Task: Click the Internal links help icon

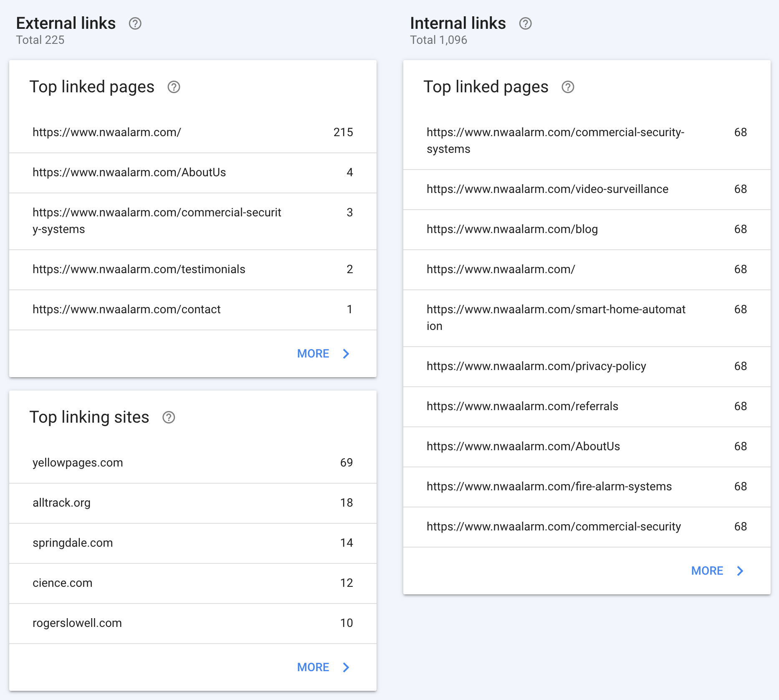Action: coord(525,23)
